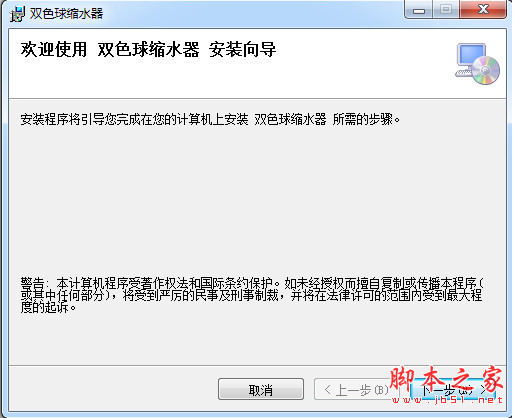
Task: Click the warning line starting 或其中任何部分
Action: click(x=251, y=295)
